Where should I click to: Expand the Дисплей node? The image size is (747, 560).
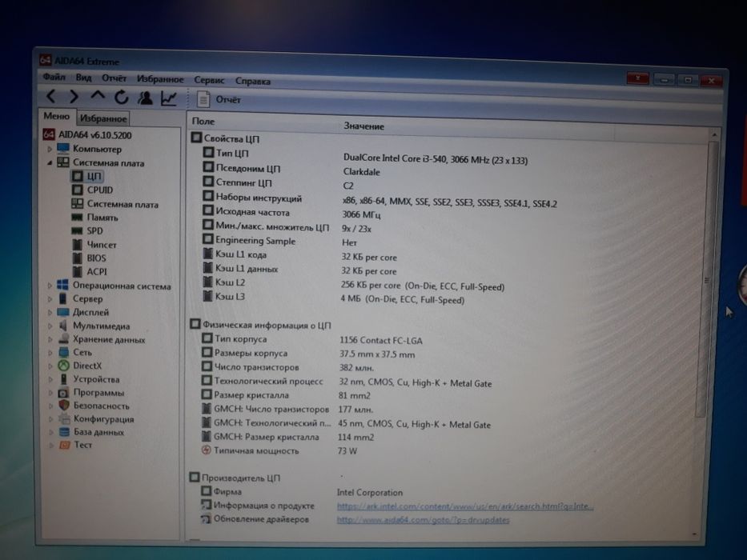(x=50, y=312)
